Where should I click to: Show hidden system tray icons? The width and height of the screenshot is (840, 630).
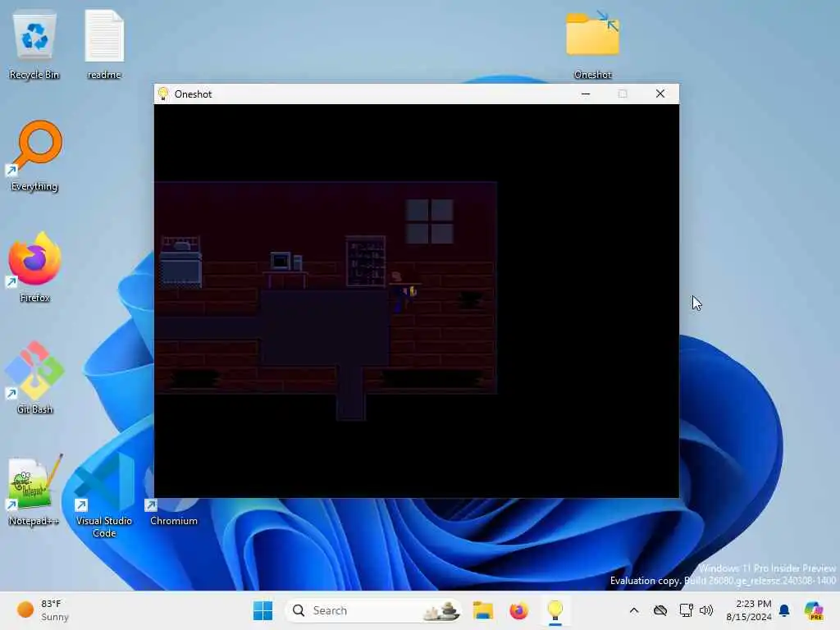tap(634, 610)
